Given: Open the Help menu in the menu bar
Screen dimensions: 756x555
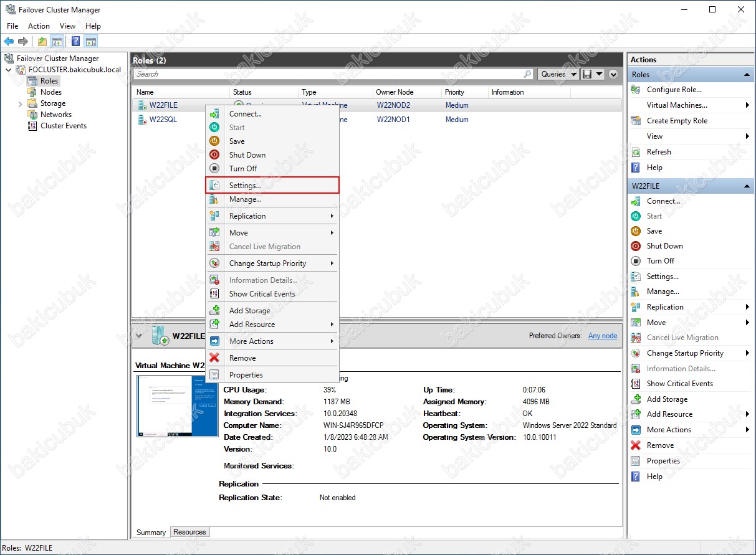Looking at the screenshot, I should [x=93, y=26].
